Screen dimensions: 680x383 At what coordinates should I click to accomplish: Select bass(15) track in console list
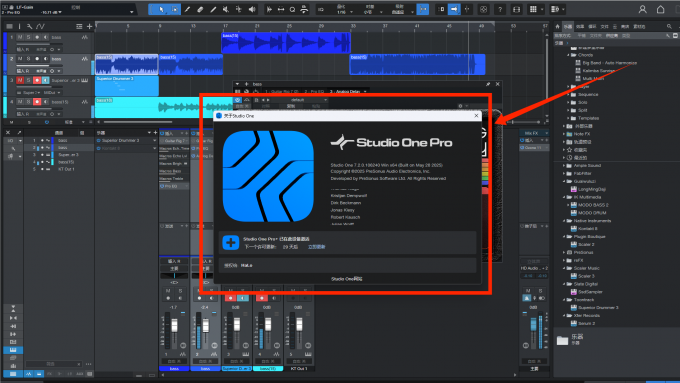65,162
